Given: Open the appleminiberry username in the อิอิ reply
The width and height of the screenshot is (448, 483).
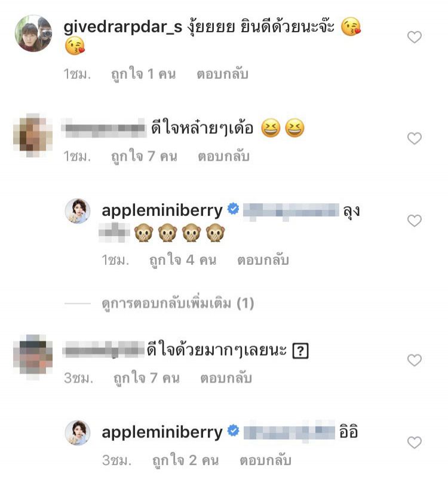Looking at the screenshot, I should click(162, 432).
